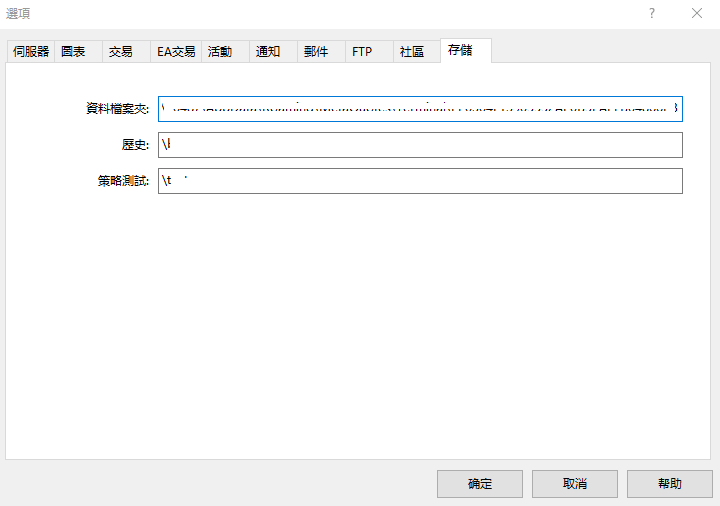Open the 圖表 tab

tap(78, 51)
